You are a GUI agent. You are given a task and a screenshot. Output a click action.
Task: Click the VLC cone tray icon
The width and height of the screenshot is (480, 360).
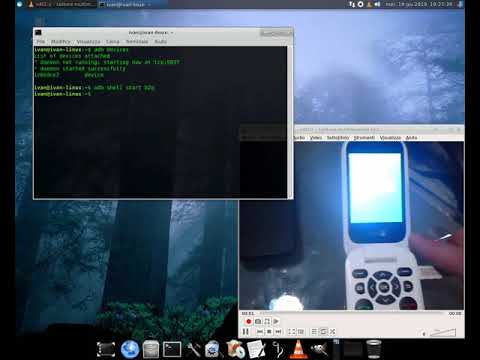pos(369,4)
